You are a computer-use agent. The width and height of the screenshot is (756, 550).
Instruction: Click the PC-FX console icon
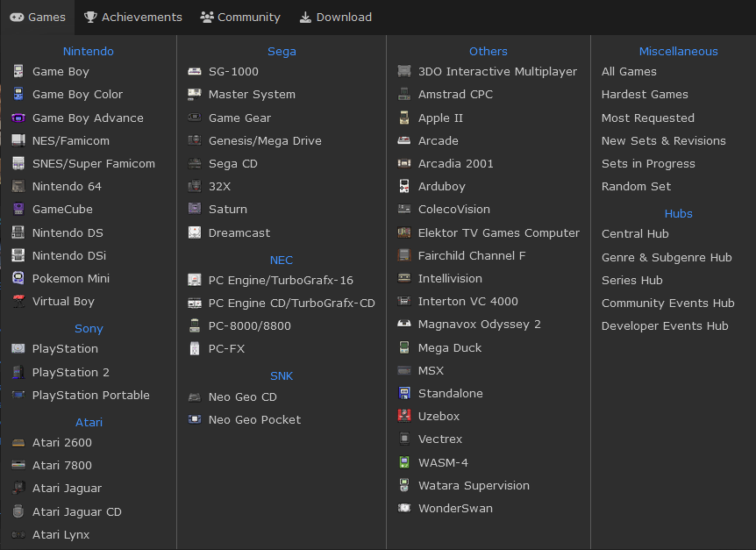click(195, 348)
